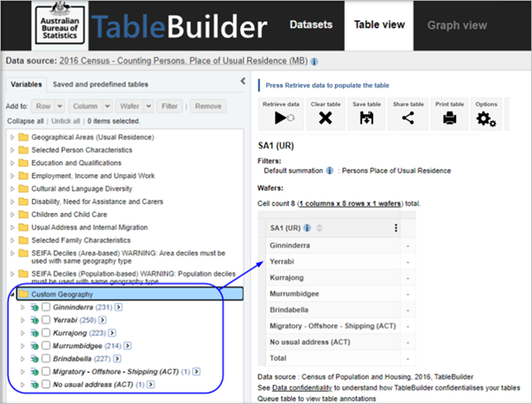532x404 pixels.
Task: Expand the Selected Family Characteristics folder
Action: point(12,240)
